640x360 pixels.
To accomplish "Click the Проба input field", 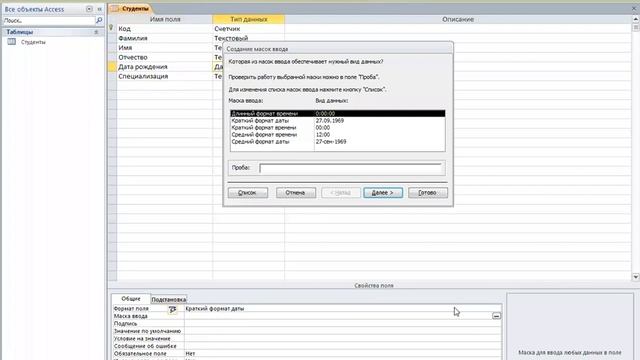I will coord(350,168).
